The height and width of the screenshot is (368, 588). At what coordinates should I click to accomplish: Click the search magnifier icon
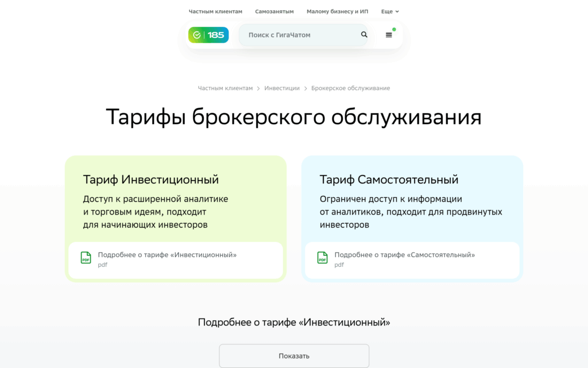[x=363, y=34]
